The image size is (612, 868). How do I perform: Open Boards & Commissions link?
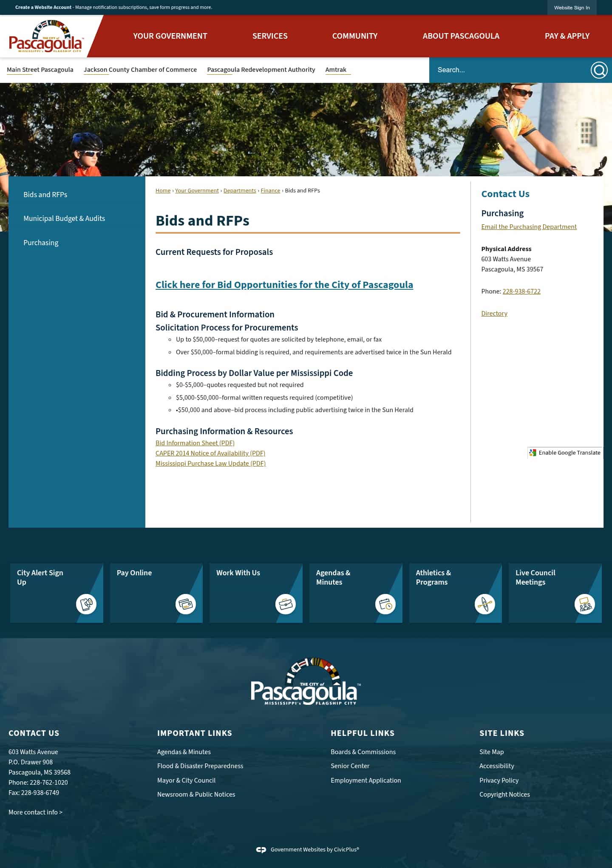[x=363, y=752]
